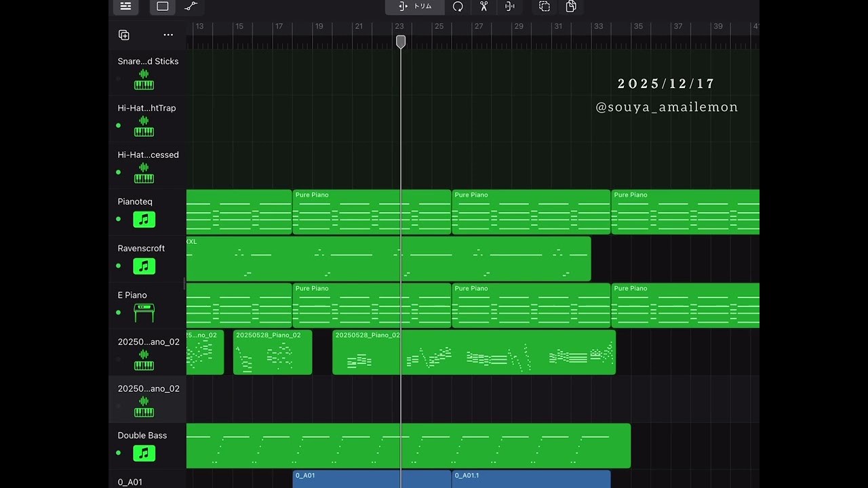
Task: Select the Double Bass track name
Action: pos(142,435)
